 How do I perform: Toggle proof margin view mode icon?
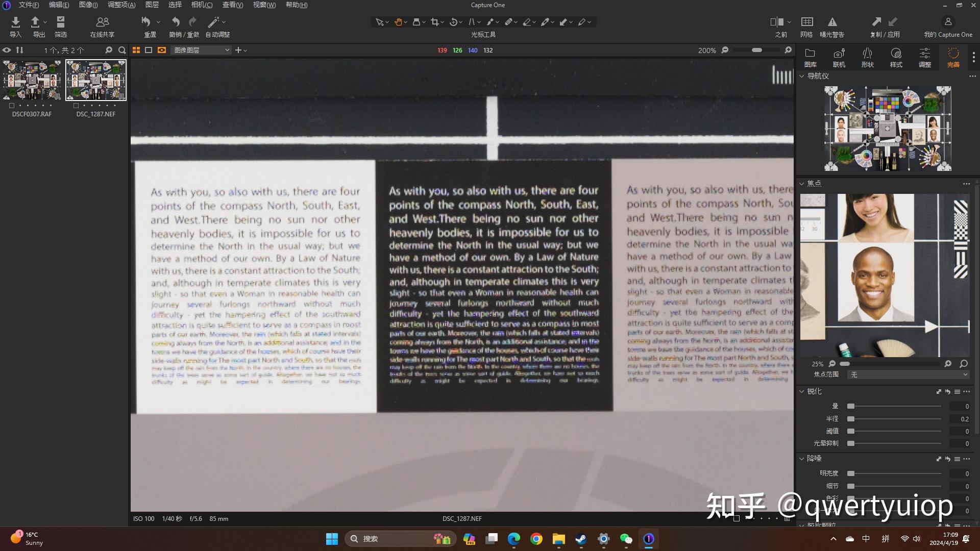(x=149, y=50)
